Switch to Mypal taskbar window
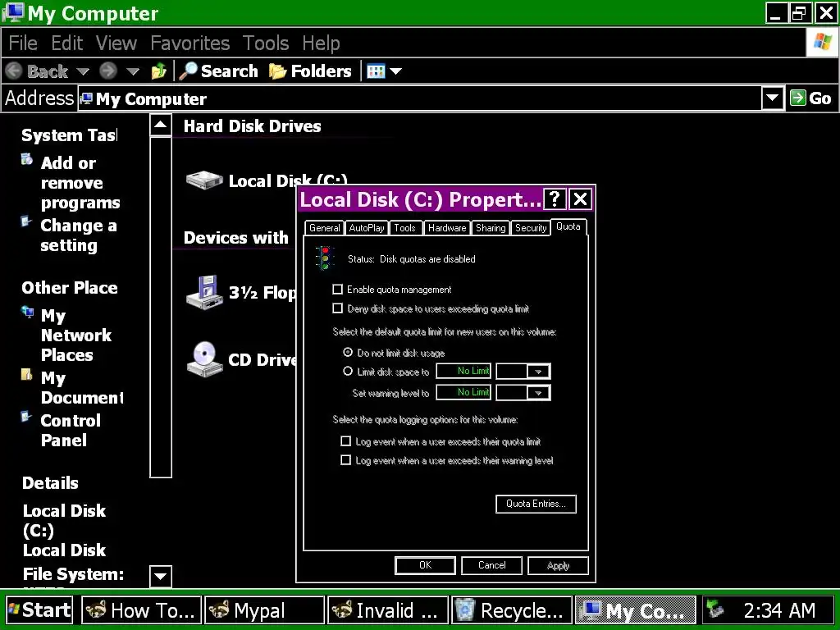Viewport: 840px width, 630px height. pos(265,610)
